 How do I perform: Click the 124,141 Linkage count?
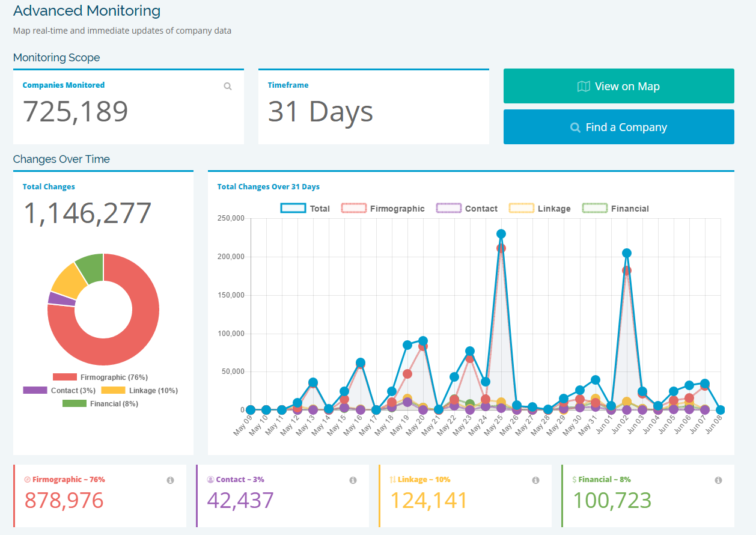428,500
